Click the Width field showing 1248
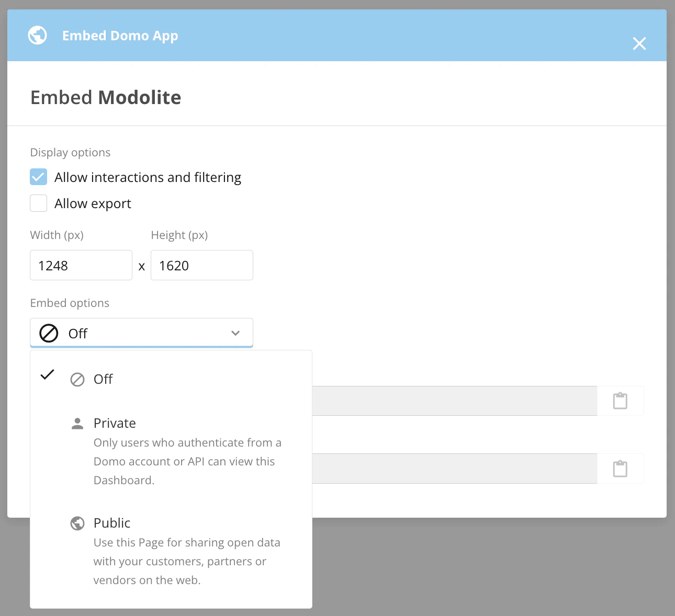This screenshot has height=616, width=675. pyautogui.click(x=81, y=265)
